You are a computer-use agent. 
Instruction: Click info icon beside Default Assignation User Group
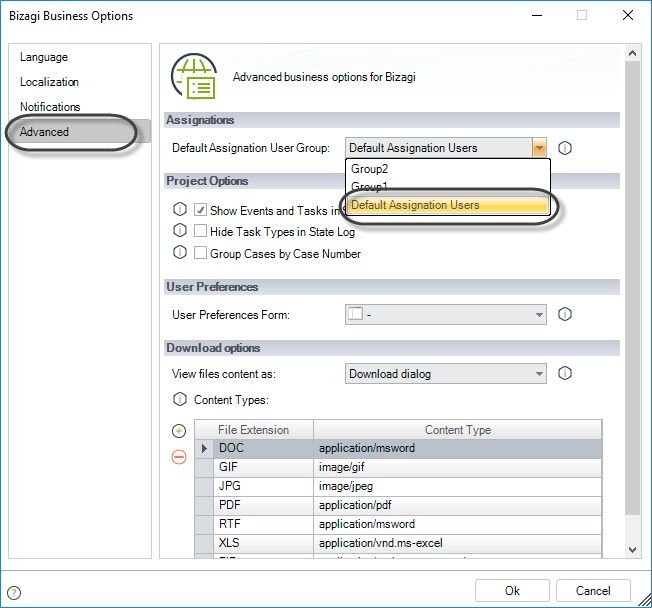pos(564,148)
